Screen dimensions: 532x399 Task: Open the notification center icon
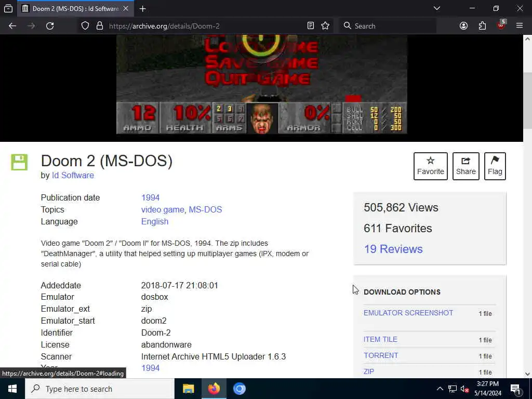coord(515,389)
